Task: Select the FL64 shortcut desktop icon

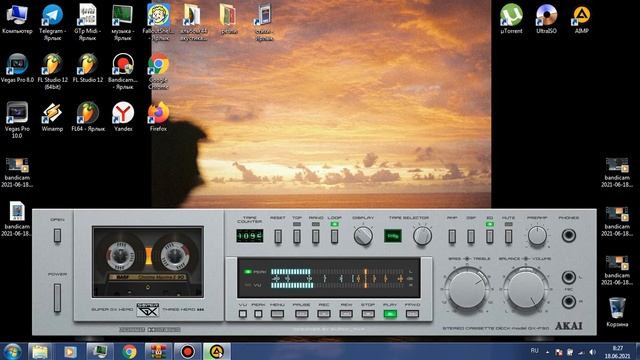Action: tap(88, 117)
